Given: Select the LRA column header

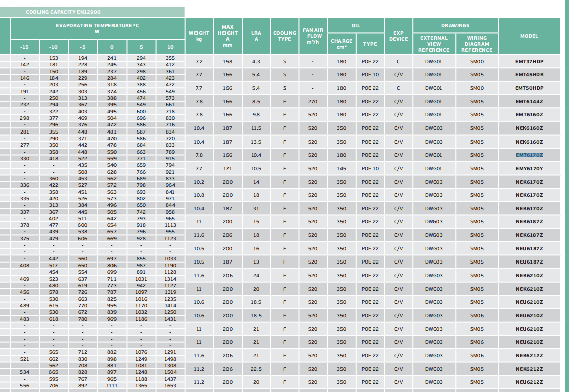Looking at the screenshot, I should coord(256,36).
